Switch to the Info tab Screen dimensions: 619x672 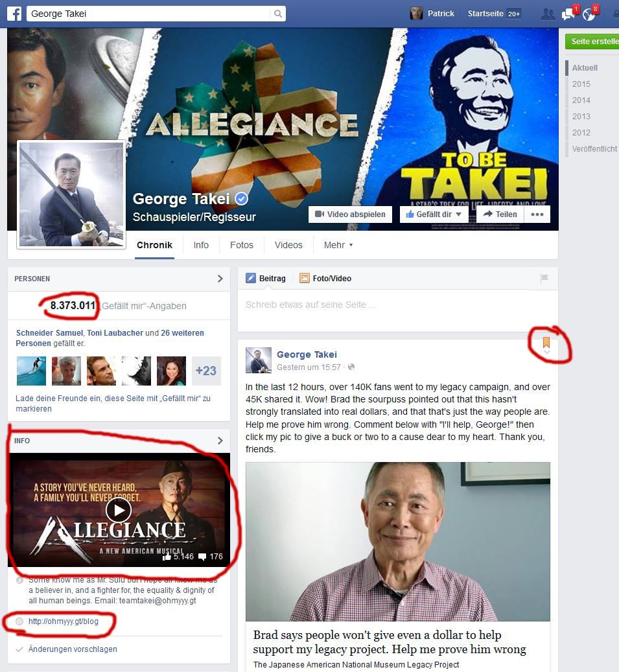pos(201,245)
